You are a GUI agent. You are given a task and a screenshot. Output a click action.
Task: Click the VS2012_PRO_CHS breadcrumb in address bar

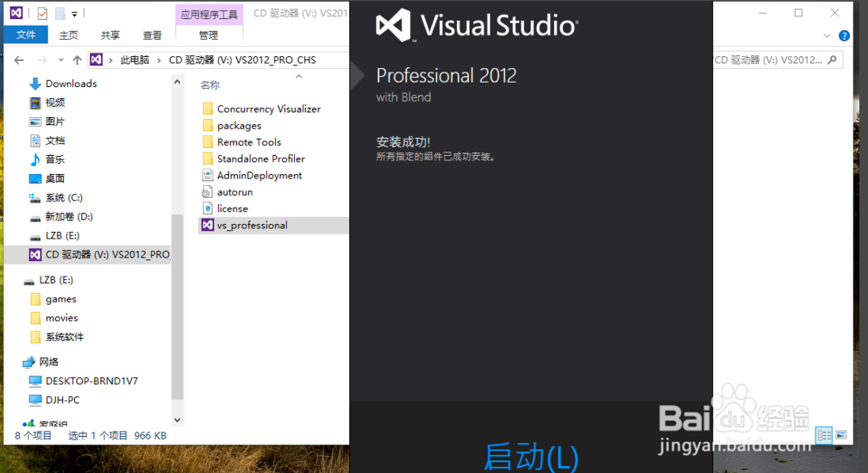pyautogui.click(x=242, y=59)
